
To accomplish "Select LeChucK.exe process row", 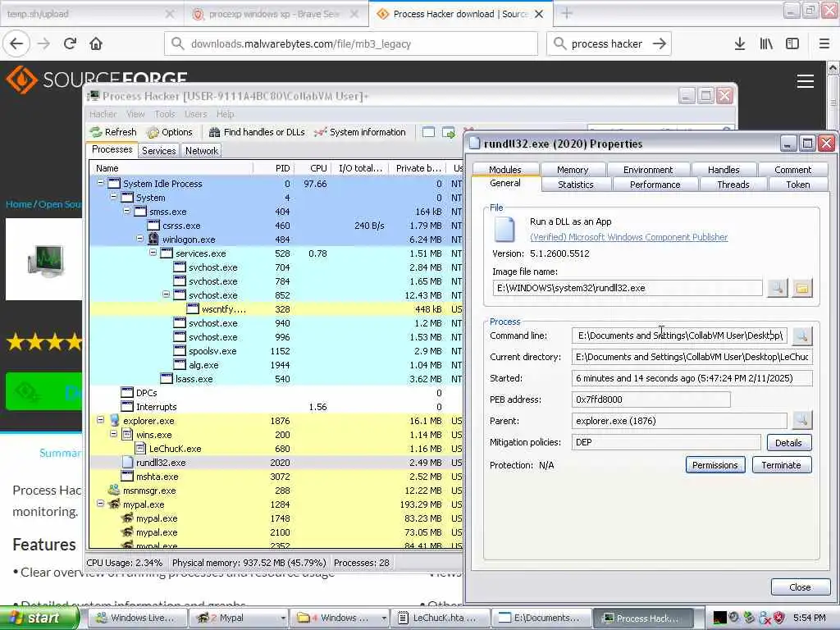I will (276, 449).
